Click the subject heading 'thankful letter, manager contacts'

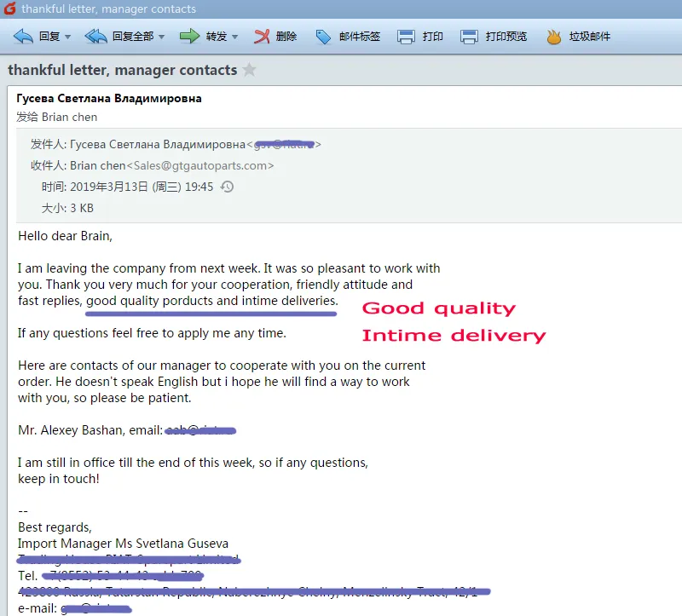point(123,70)
